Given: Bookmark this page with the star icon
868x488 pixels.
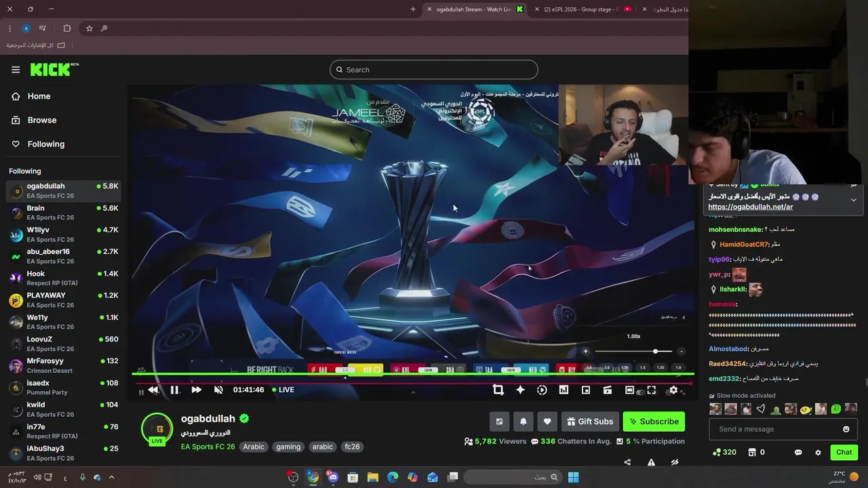Looking at the screenshot, I should pos(89,28).
